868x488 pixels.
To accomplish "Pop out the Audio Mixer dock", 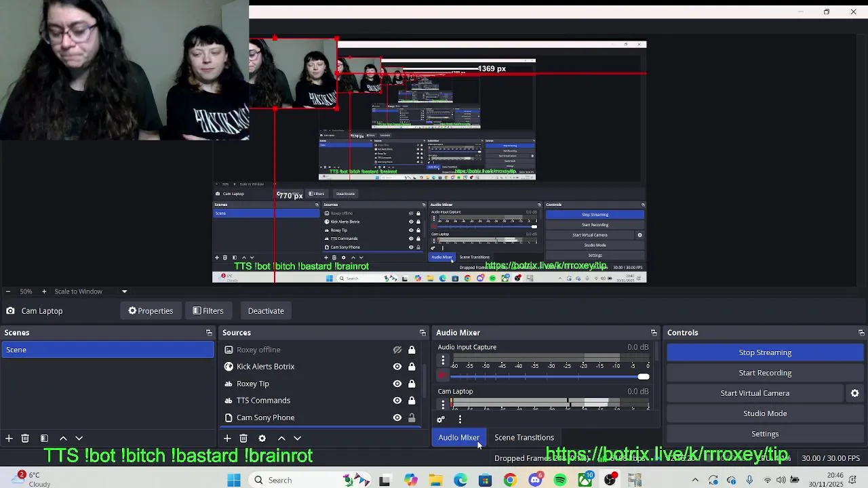I will pos(654,333).
